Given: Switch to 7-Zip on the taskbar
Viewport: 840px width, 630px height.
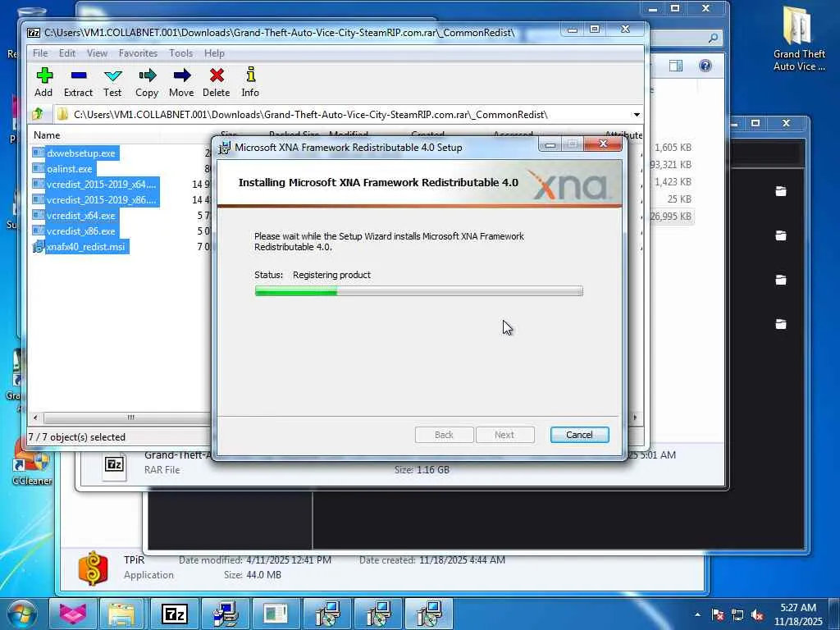Looking at the screenshot, I should [x=175, y=614].
